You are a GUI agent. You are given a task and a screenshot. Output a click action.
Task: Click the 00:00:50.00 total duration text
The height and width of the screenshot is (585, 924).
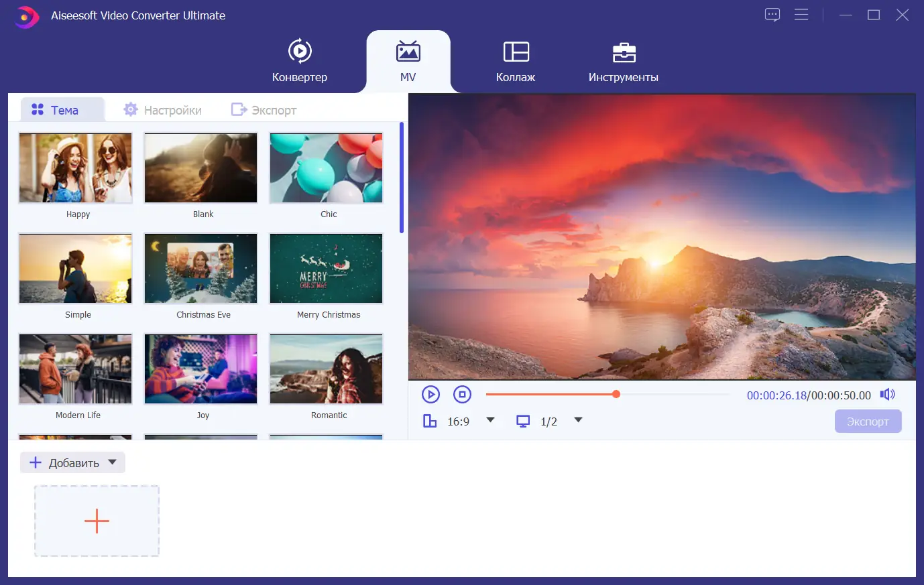(x=841, y=395)
